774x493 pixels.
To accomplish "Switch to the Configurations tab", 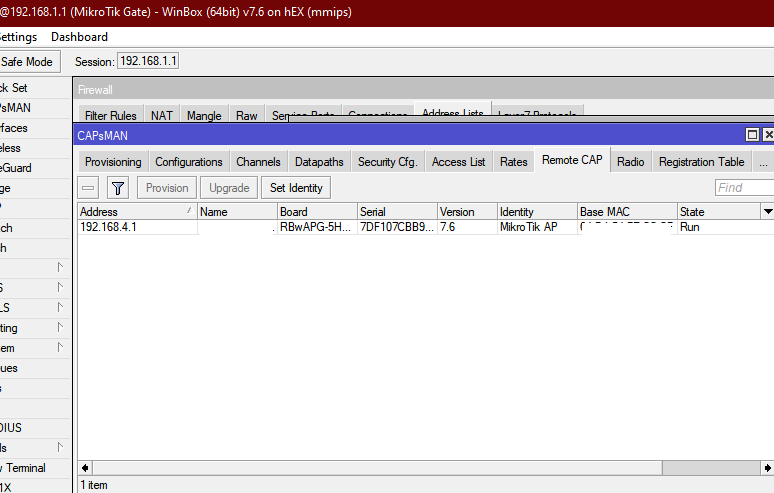I will pyautogui.click(x=189, y=162).
